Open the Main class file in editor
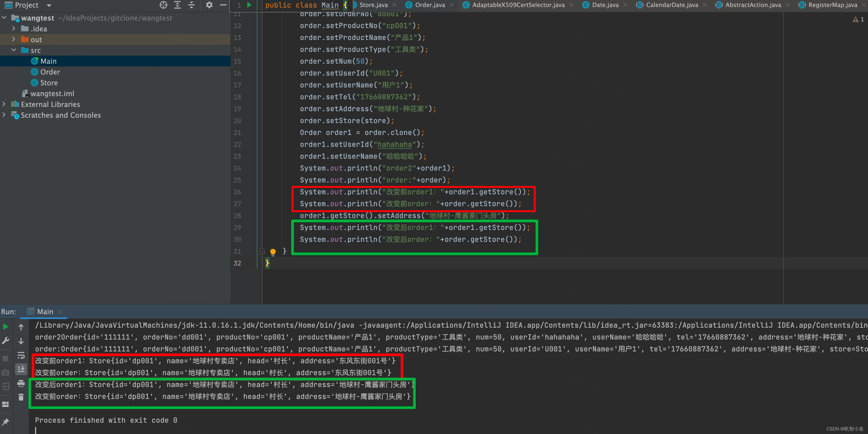The height and width of the screenshot is (434, 868). (48, 61)
